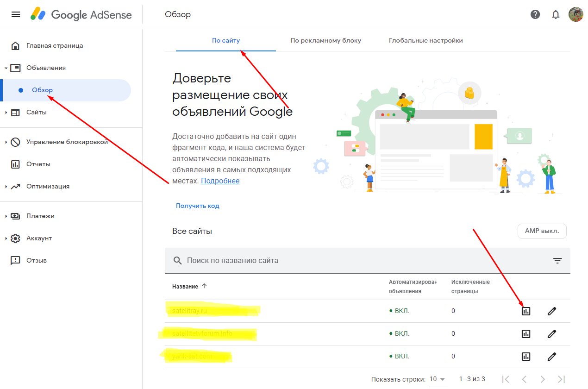Open report icon for third site row

[x=525, y=357]
